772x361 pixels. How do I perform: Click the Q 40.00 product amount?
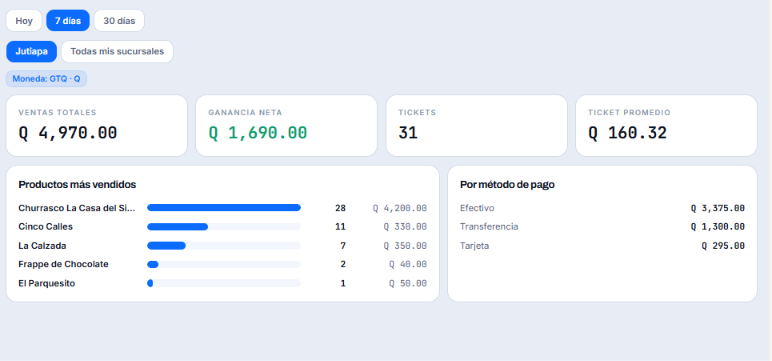point(408,264)
